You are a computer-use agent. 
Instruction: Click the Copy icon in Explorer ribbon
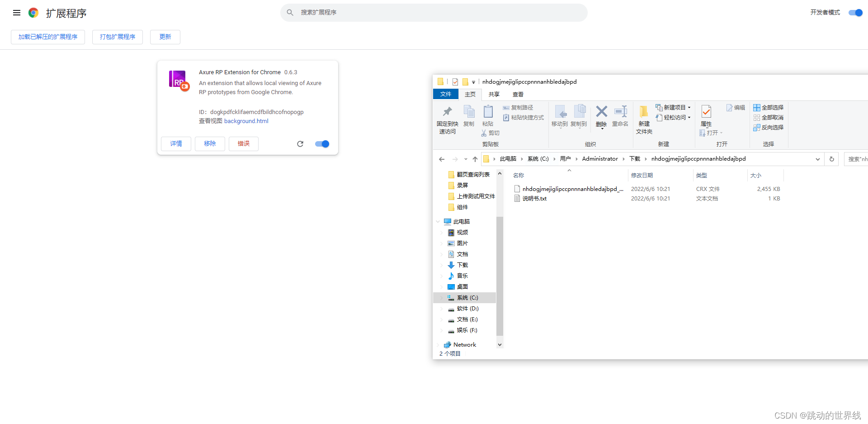click(469, 116)
